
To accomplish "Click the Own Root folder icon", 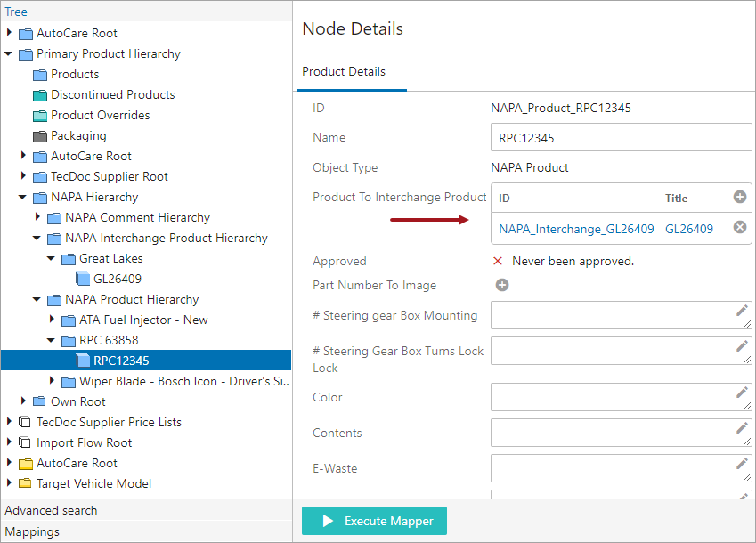I will [39, 401].
